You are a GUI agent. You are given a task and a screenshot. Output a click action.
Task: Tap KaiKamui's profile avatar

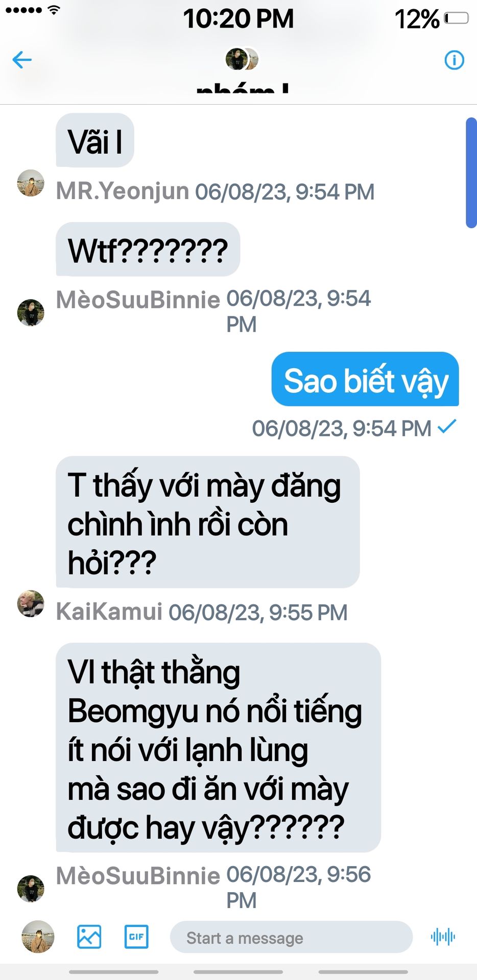coord(31,604)
